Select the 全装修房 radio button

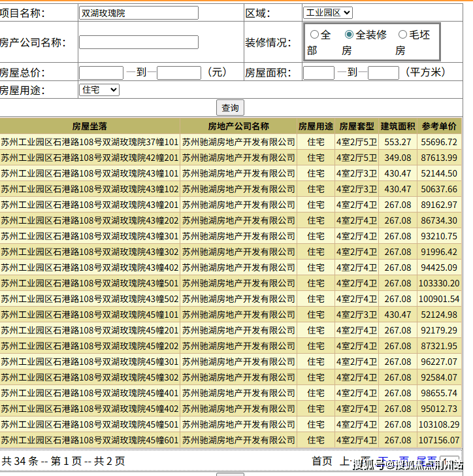point(349,35)
